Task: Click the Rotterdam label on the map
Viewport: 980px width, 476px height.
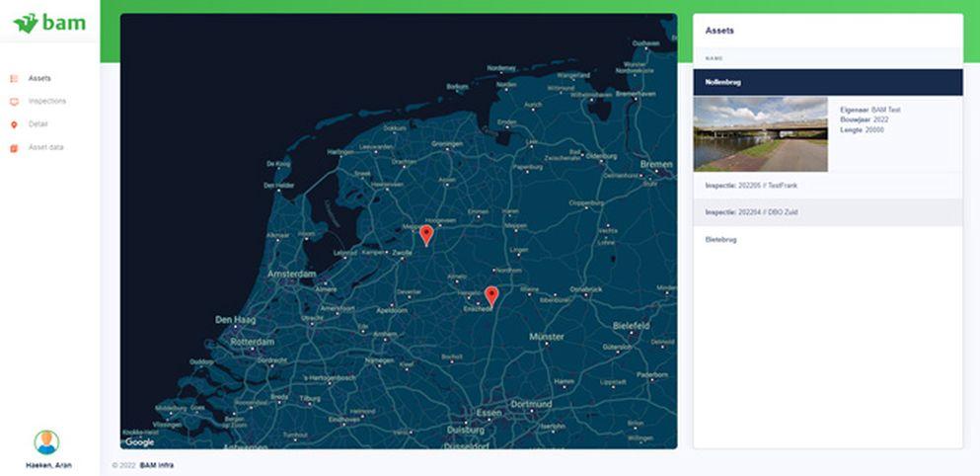Action: pyautogui.click(x=252, y=342)
